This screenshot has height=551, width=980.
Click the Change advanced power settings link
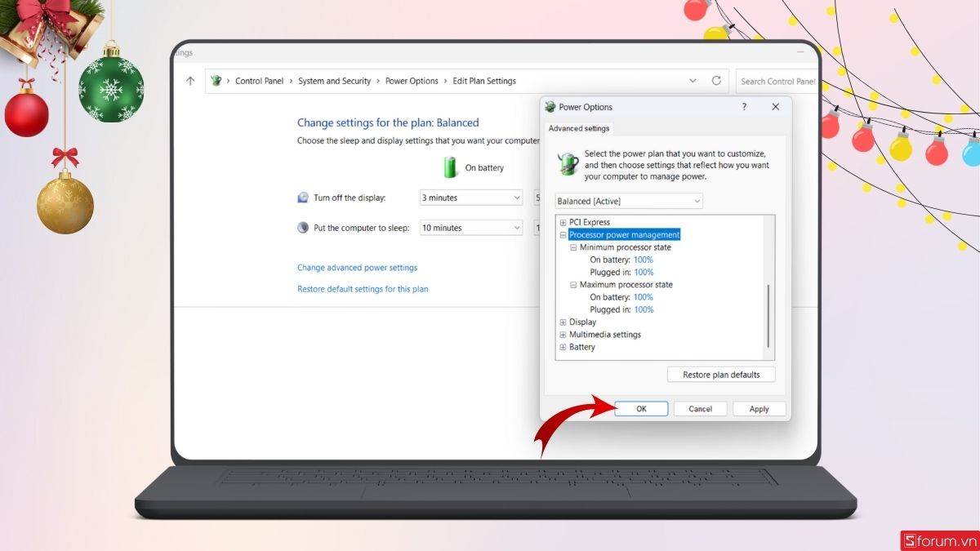tap(357, 268)
